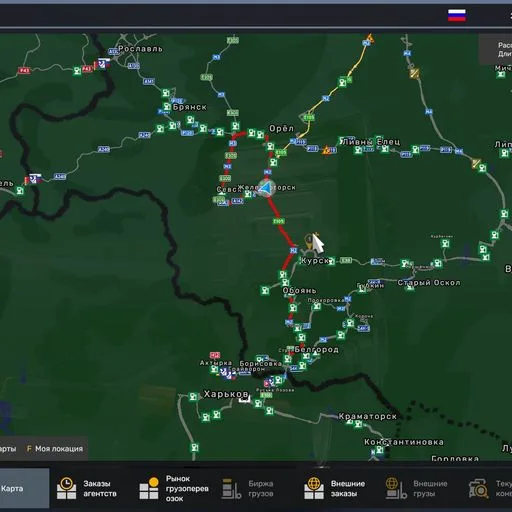The width and height of the screenshot is (512, 512).
Task: Open Внешние заказы globe icon
Action: [x=314, y=489]
